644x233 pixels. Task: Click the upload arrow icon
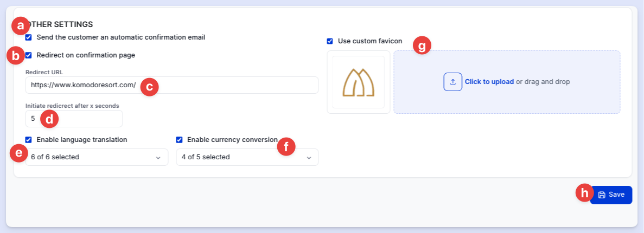[x=452, y=82]
